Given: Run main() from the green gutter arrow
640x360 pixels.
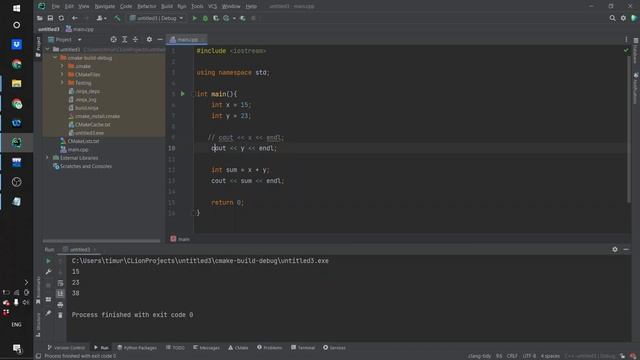Looking at the screenshot, I should click(x=183, y=94).
